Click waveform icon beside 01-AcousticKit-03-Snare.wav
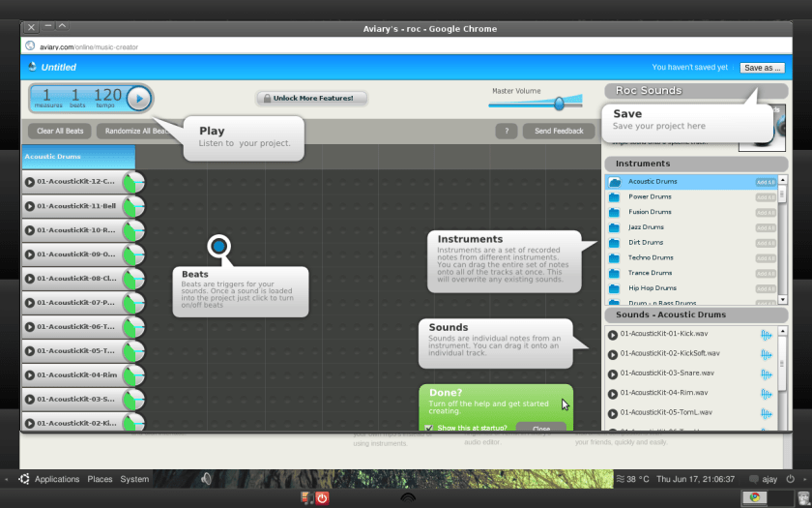 767,374
